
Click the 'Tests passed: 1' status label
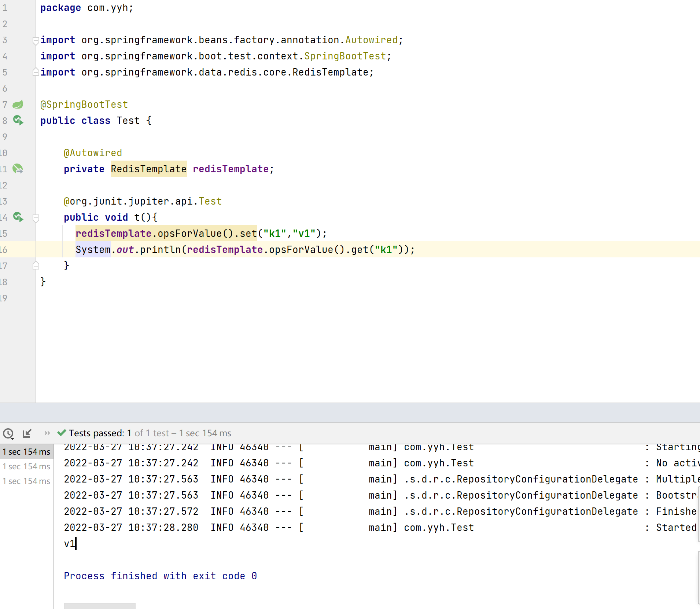click(100, 433)
